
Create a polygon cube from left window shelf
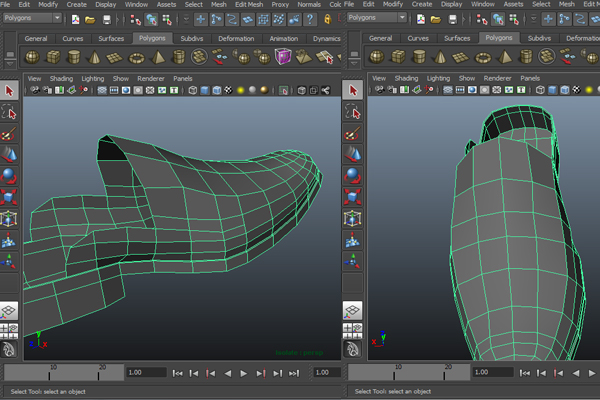point(53,57)
